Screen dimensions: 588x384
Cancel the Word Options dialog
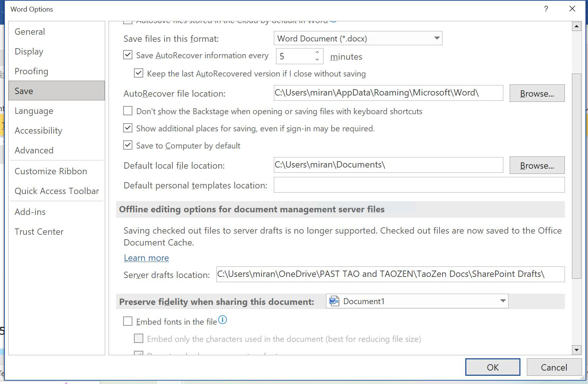coord(554,367)
